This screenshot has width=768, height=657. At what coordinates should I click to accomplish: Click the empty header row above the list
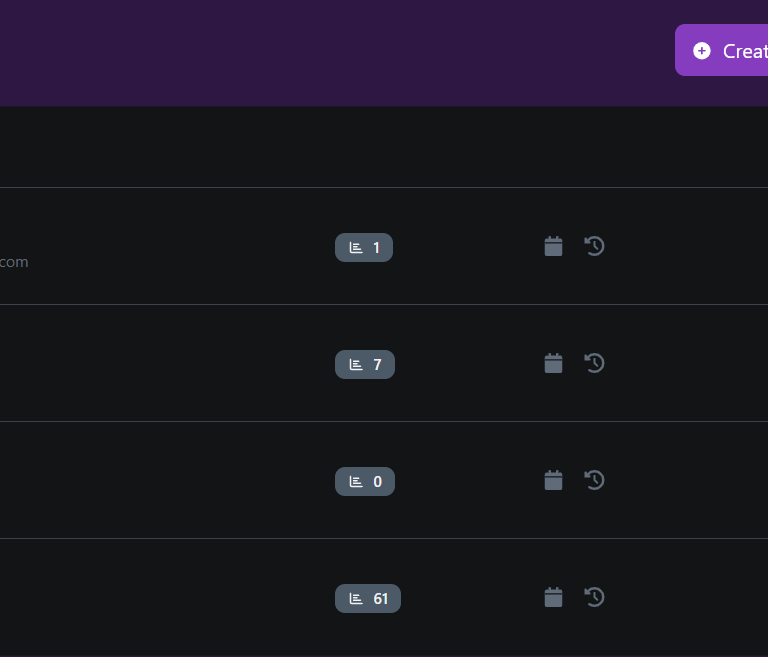coord(384,147)
